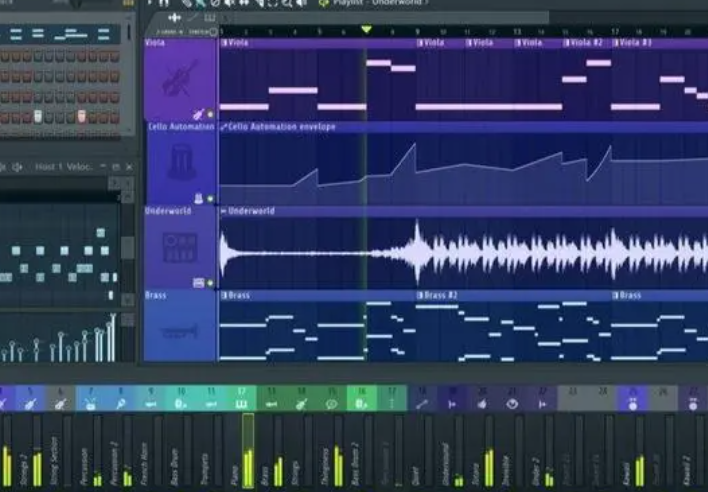Select mixer insert 8 microphone icon
The height and width of the screenshot is (492, 708).
pos(121,404)
